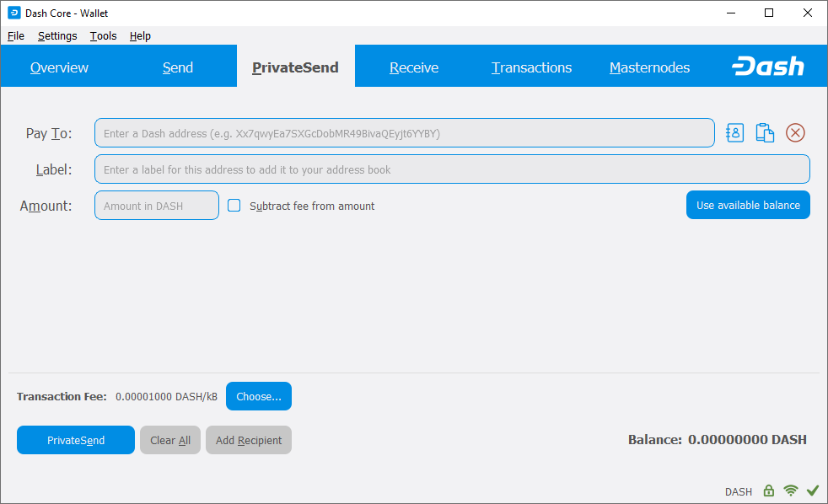Focus the Pay To Dash address field

pos(405,133)
